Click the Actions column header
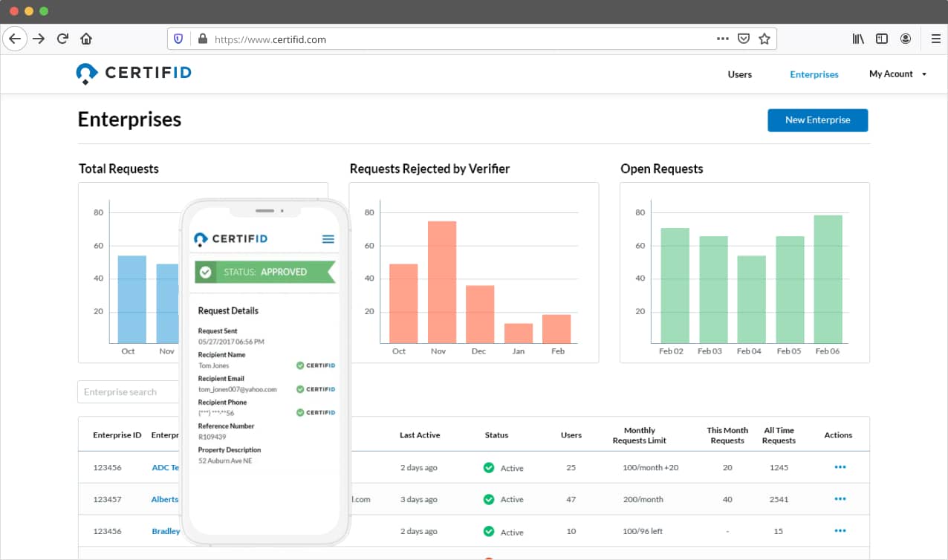 click(x=838, y=435)
